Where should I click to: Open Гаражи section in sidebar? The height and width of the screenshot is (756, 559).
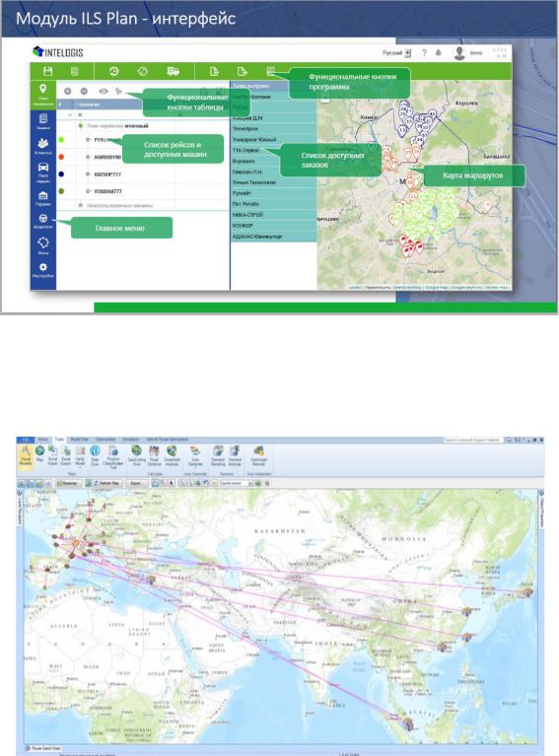(43, 198)
